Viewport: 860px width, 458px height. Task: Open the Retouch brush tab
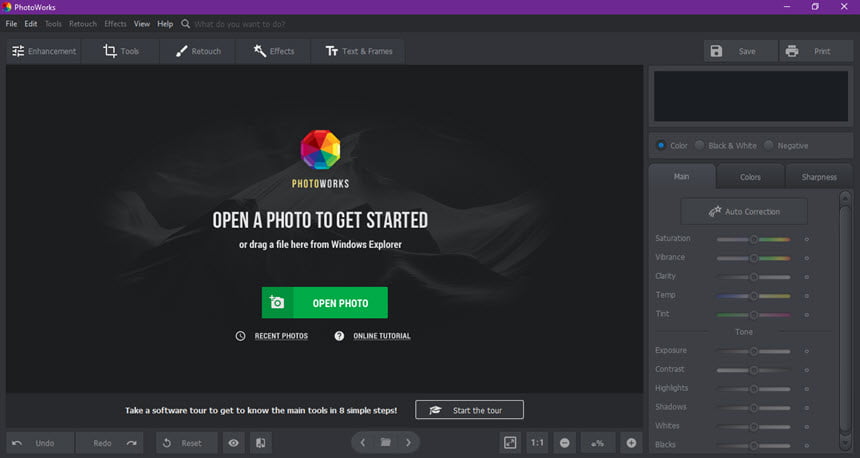click(198, 51)
